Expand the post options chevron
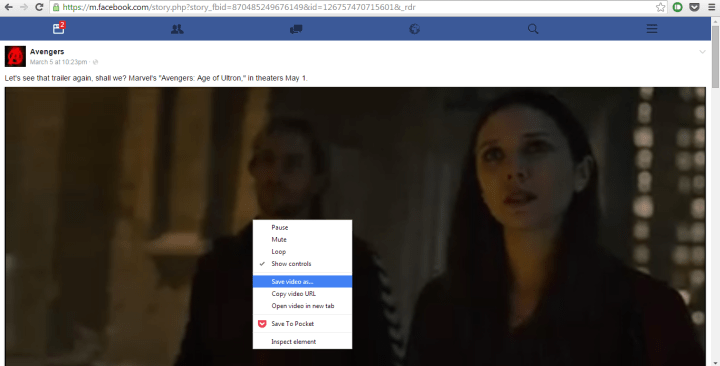 (703, 52)
